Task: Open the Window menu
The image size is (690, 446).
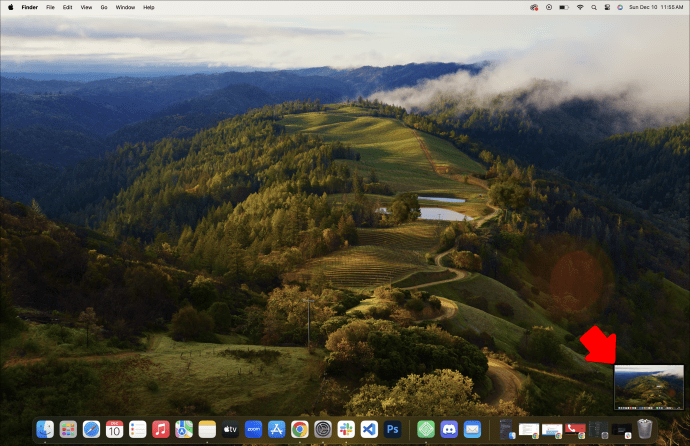Action: [125, 7]
